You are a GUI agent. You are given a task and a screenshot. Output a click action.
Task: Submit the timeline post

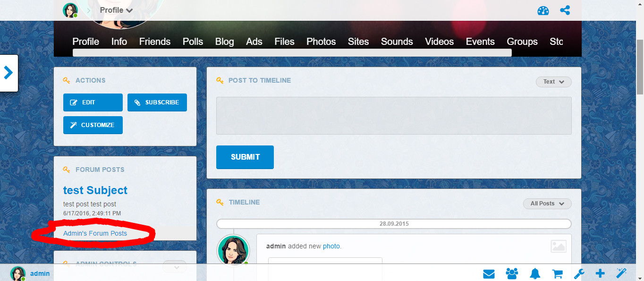click(x=245, y=157)
